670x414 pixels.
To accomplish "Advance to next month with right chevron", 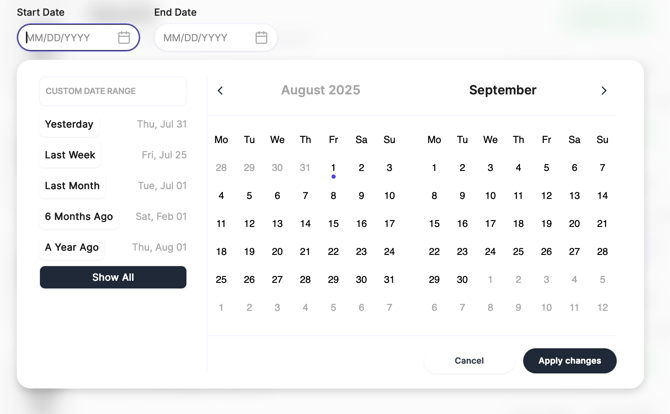I will (x=604, y=91).
